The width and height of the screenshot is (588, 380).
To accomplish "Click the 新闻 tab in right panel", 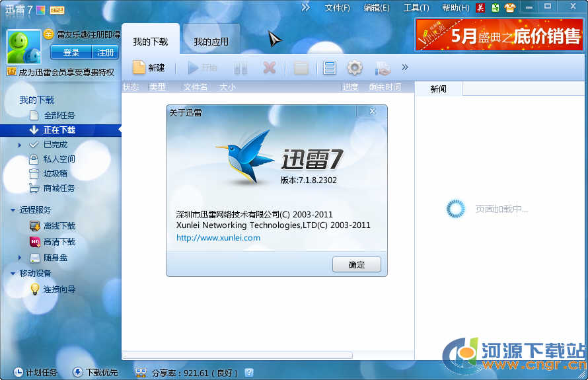I will (x=438, y=89).
